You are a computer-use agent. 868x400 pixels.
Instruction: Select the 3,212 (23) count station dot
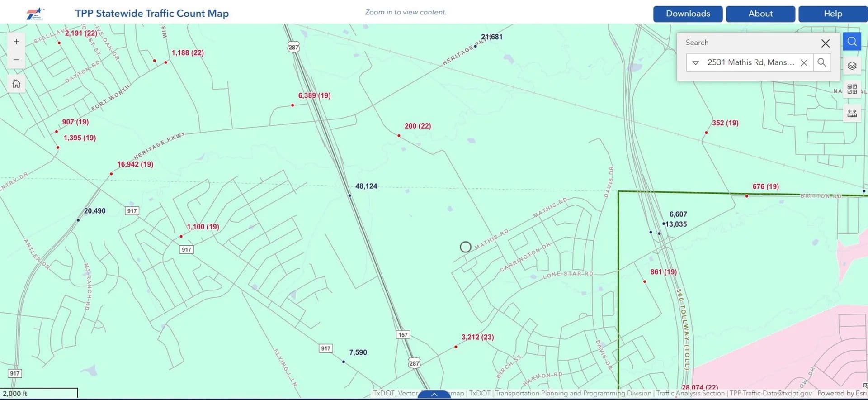[456, 347]
